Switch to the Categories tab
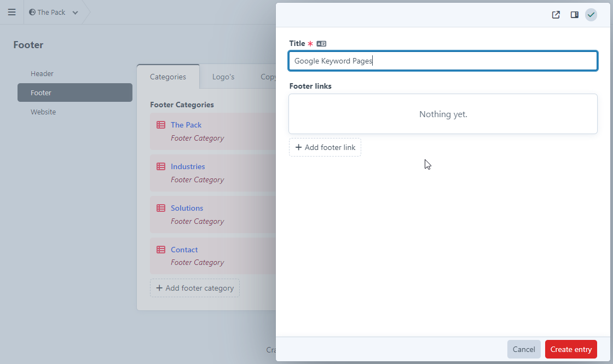Image resolution: width=613 pixels, height=364 pixels. [x=168, y=77]
